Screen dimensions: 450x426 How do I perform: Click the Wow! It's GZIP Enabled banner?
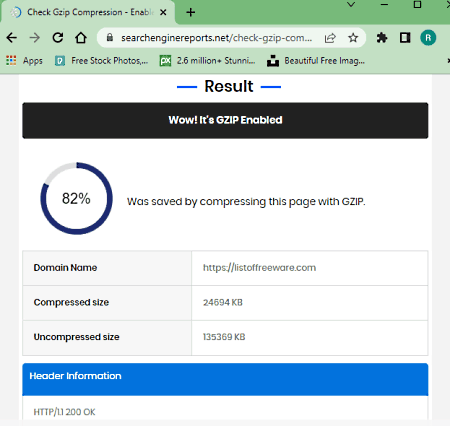pos(225,120)
